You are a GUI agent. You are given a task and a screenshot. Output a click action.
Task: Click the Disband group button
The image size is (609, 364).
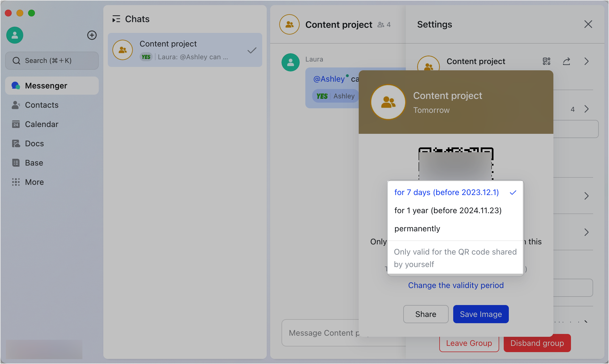tap(537, 343)
